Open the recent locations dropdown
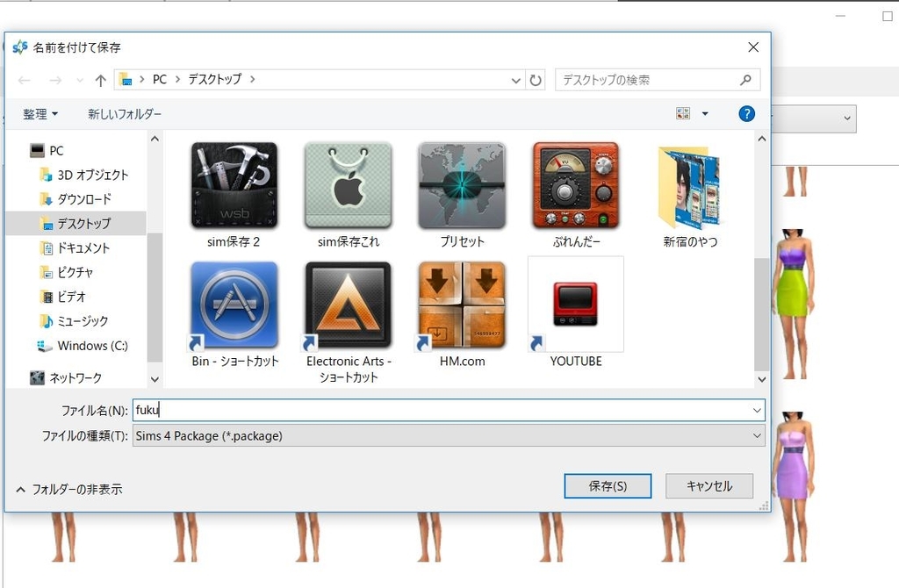This screenshot has height=588, width=899. [80, 80]
